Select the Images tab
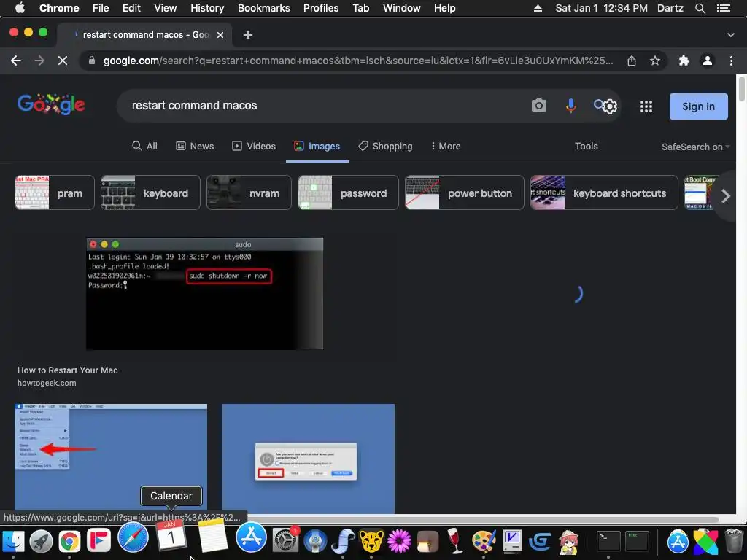The height and width of the screenshot is (560, 747). (317, 146)
